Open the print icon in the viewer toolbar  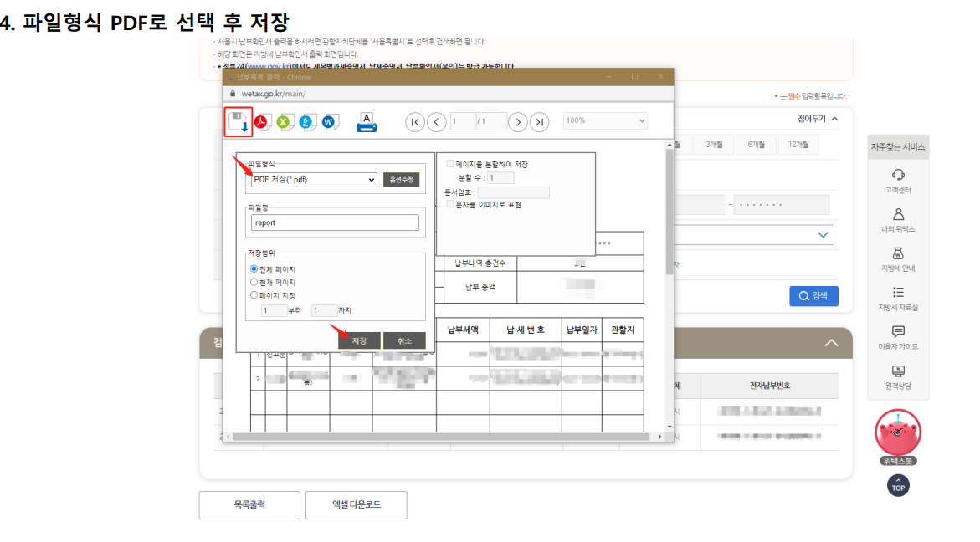coord(366,123)
